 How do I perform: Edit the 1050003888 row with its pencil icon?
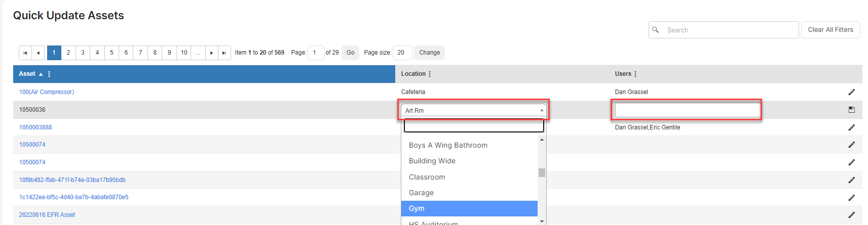(x=851, y=127)
